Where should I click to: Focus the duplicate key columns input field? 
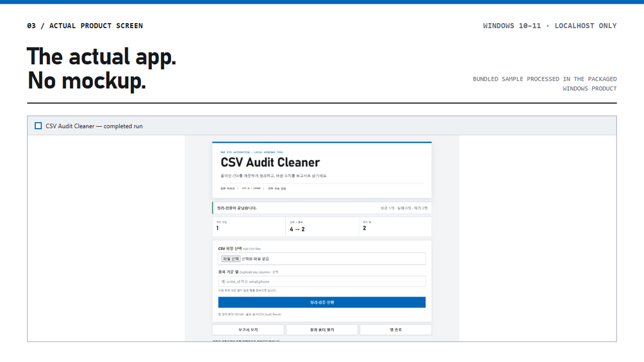[322, 281]
